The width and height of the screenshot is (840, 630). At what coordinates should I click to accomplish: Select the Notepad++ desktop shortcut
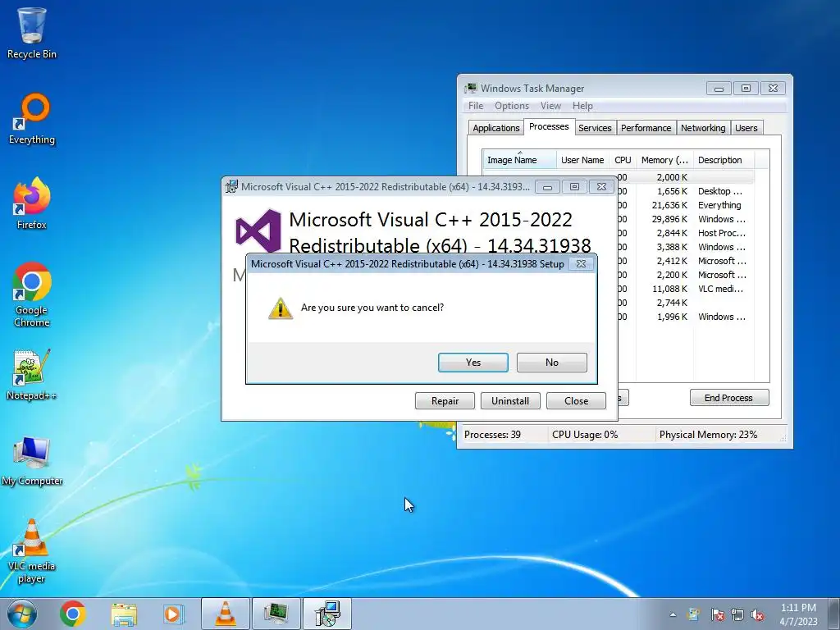[x=32, y=375]
